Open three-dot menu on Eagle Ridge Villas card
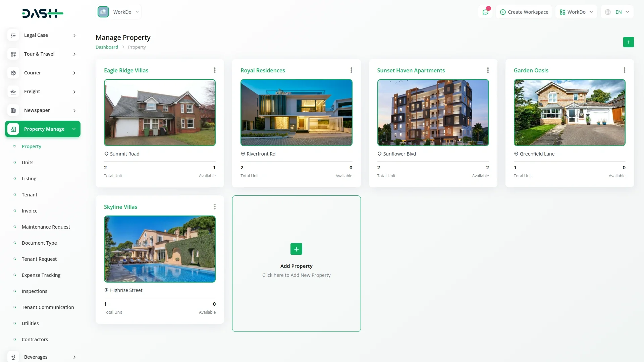644x362 pixels. [215, 70]
